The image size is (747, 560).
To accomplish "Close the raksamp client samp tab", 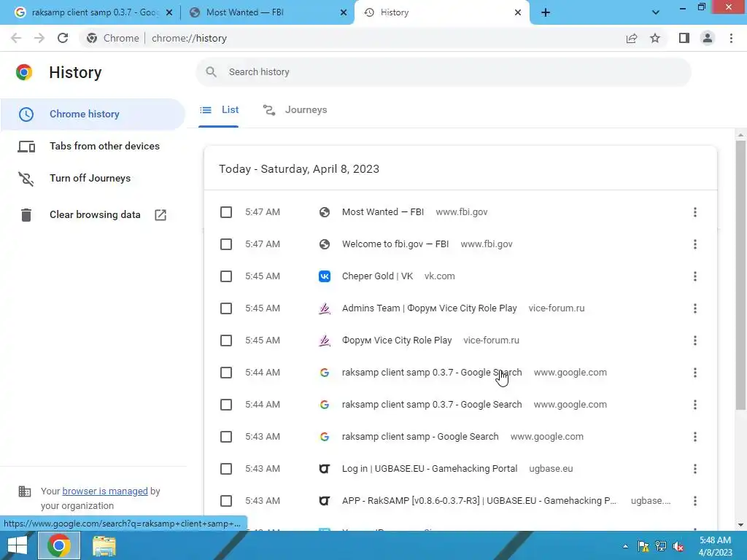I will click(x=169, y=12).
